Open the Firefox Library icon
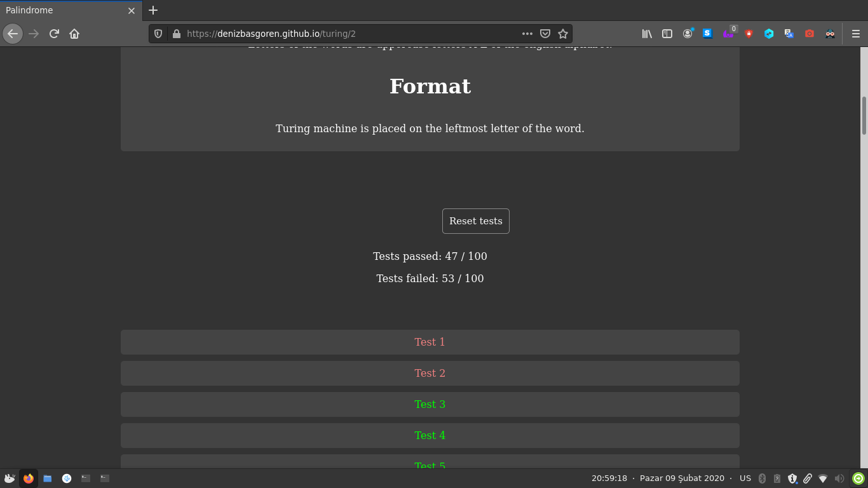Screen dimensions: 868x488 tap(647, 34)
